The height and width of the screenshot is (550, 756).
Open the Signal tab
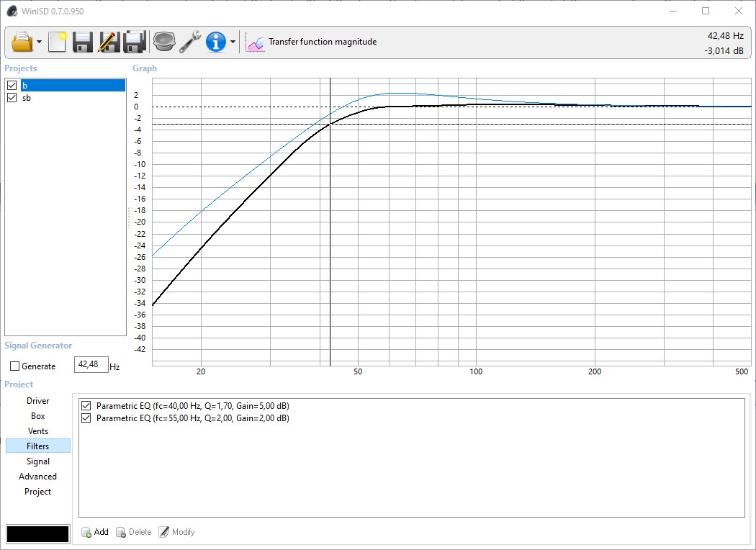click(x=37, y=461)
